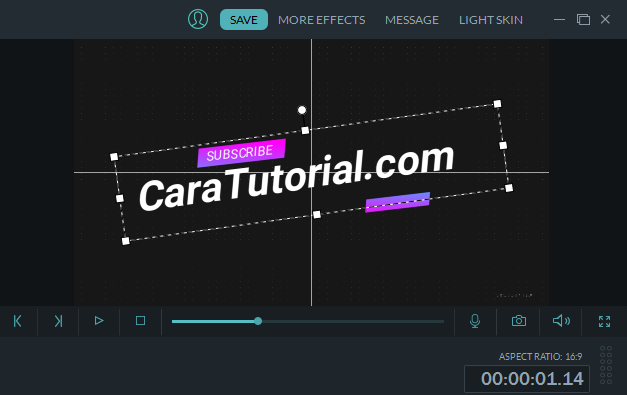Stop the preview playback
The image size is (627, 395).
(x=140, y=321)
